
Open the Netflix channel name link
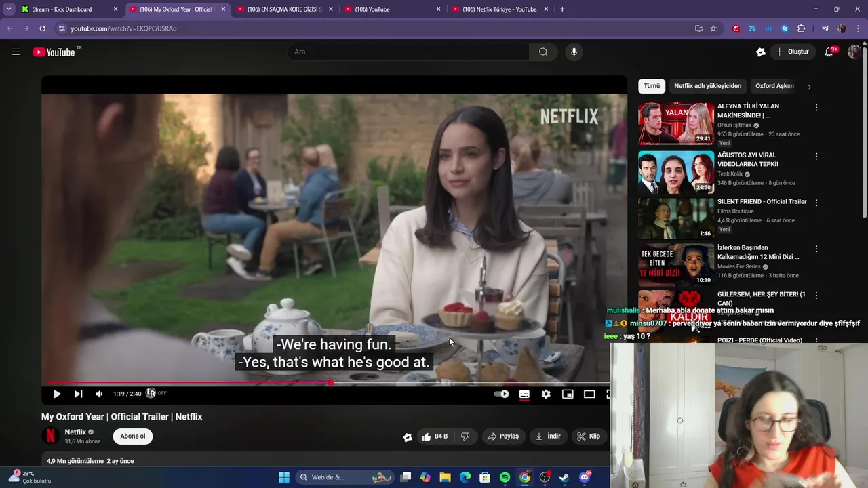tap(75, 432)
